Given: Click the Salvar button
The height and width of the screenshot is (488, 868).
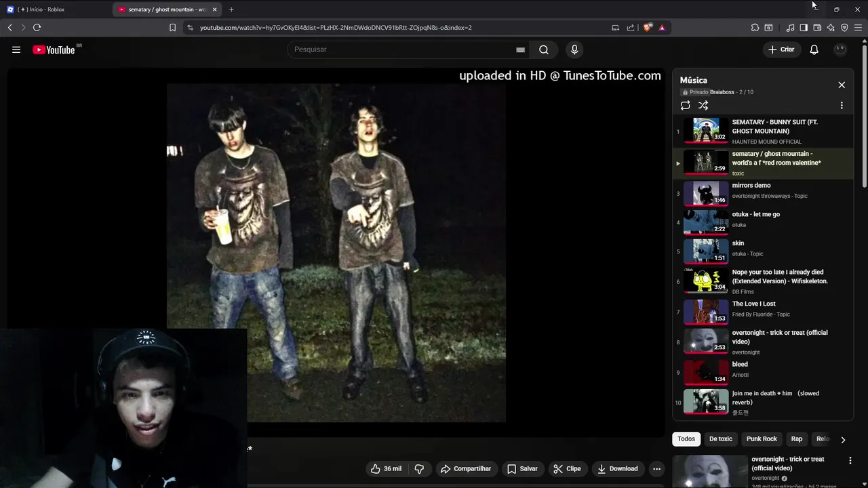Looking at the screenshot, I should click(x=522, y=468).
